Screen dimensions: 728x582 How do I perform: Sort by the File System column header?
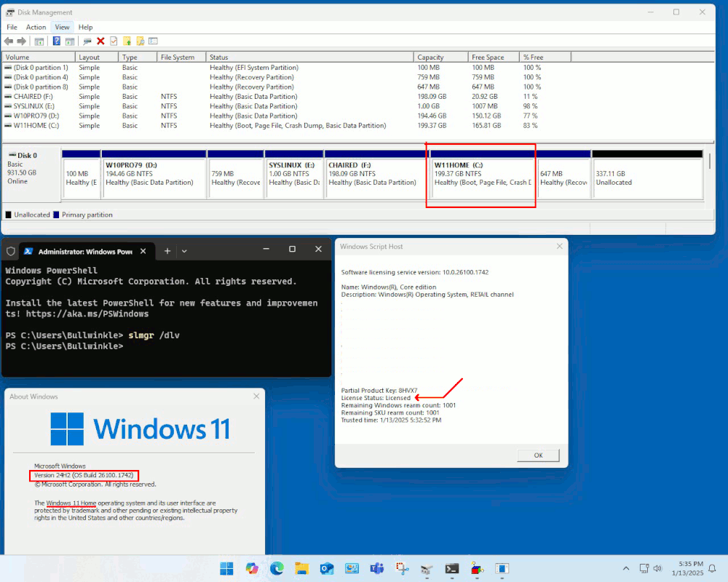pyautogui.click(x=181, y=57)
